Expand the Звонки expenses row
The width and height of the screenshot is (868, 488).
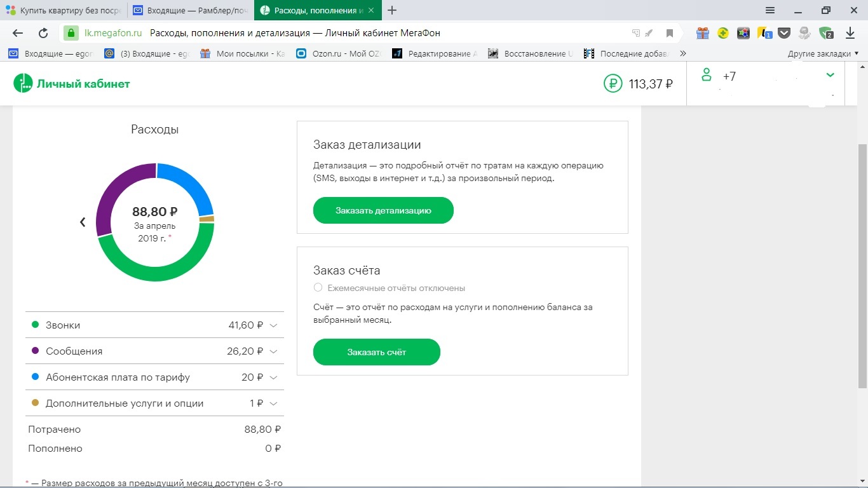(x=154, y=325)
